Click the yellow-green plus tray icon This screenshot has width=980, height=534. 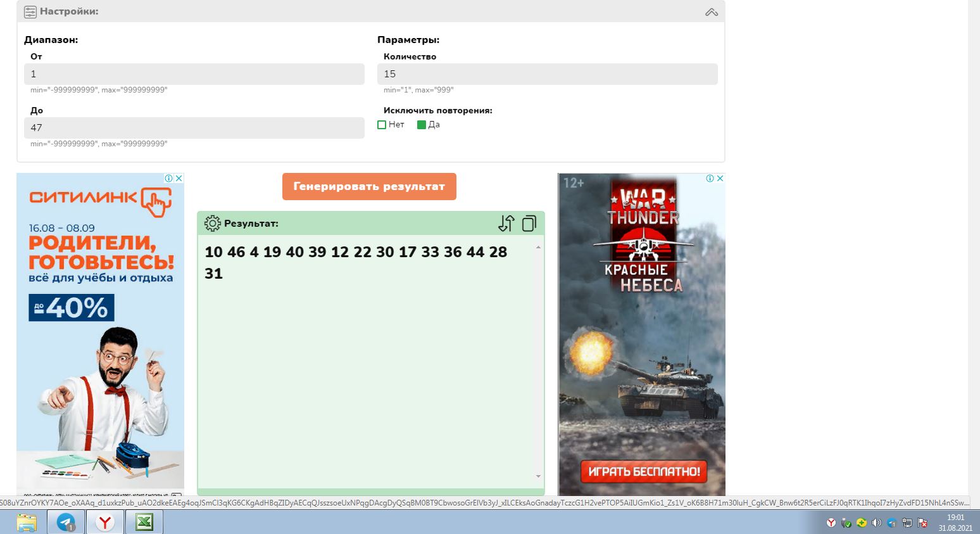coord(862,523)
